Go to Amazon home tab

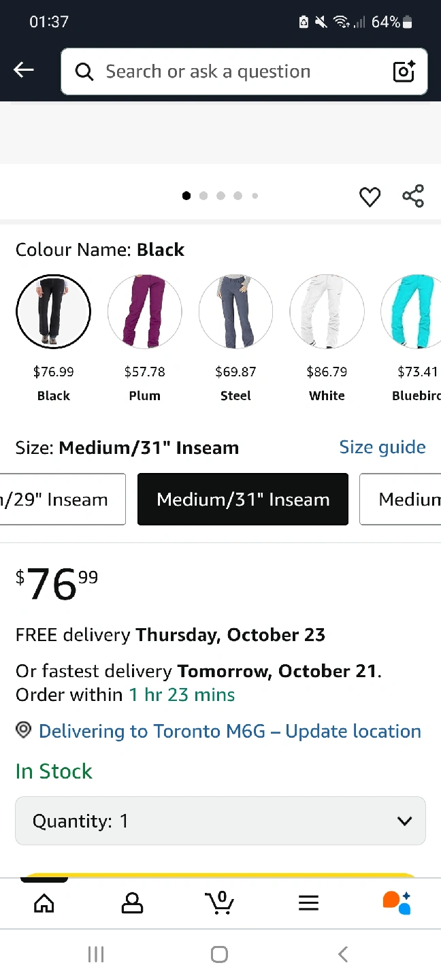44,903
